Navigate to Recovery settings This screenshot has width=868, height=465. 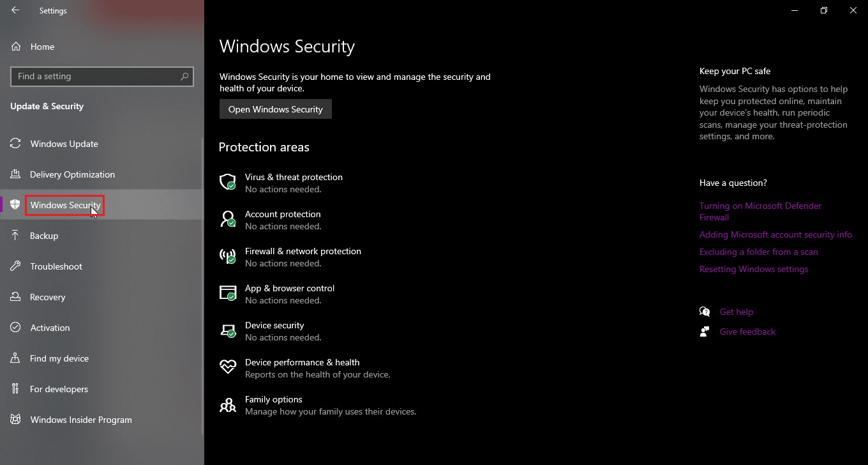[48, 297]
